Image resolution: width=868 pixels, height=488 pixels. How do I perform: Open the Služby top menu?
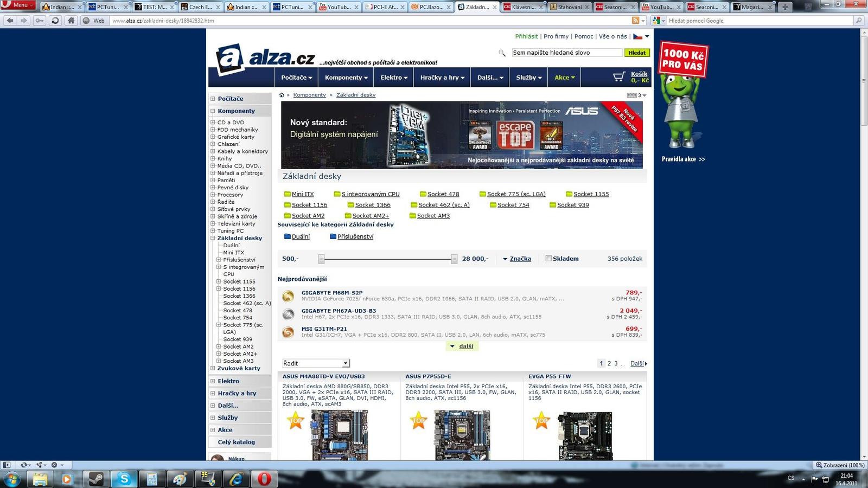(528, 78)
